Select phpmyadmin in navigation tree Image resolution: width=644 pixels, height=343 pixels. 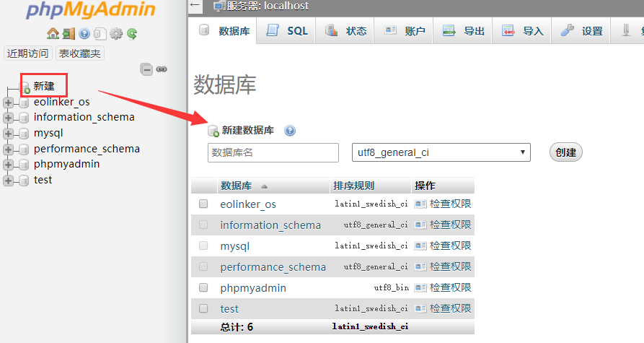[x=67, y=164]
